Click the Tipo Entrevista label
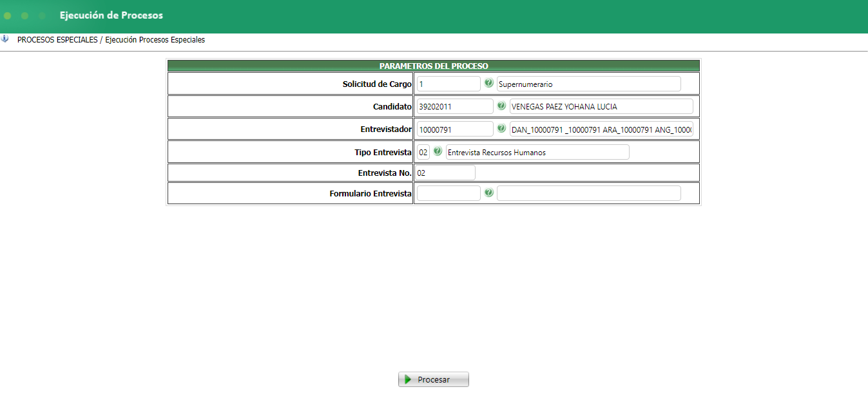Viewport: 868px width, 407px height. point(383,152)
